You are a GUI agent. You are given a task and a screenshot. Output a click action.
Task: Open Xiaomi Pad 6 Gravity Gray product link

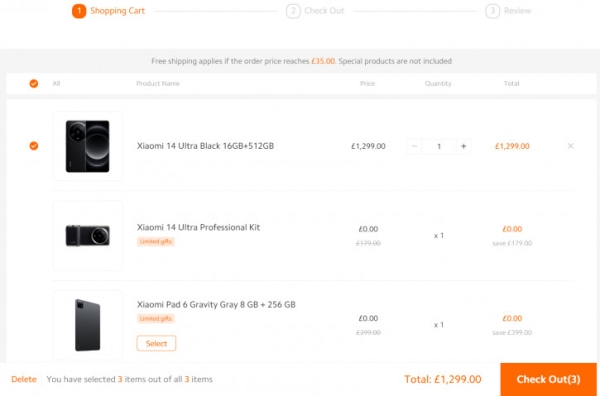click(216, 305)
